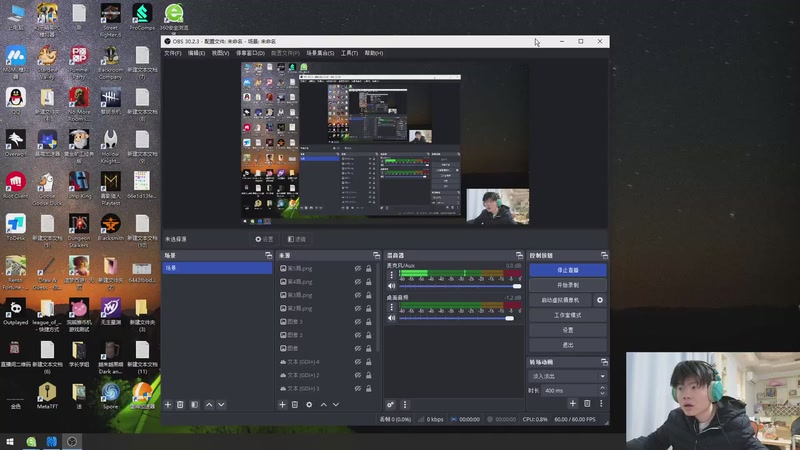Increase transition duration stepper up arrow
The height and width of the screenshot is (450, 800).
603,388
